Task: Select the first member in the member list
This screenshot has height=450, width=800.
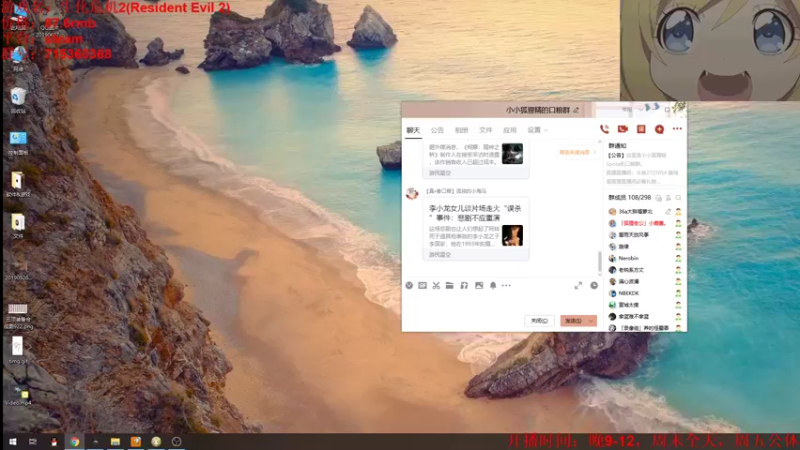Action: tap(646, 211)
